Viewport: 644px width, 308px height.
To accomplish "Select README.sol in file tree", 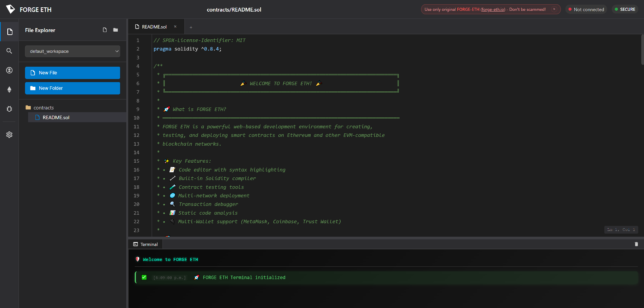I will click(x=77, y=117).
